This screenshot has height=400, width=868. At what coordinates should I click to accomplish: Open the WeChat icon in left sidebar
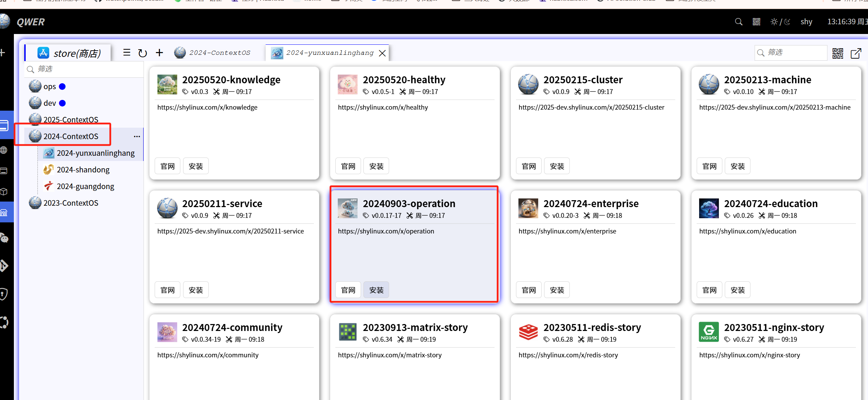(4, 238)
